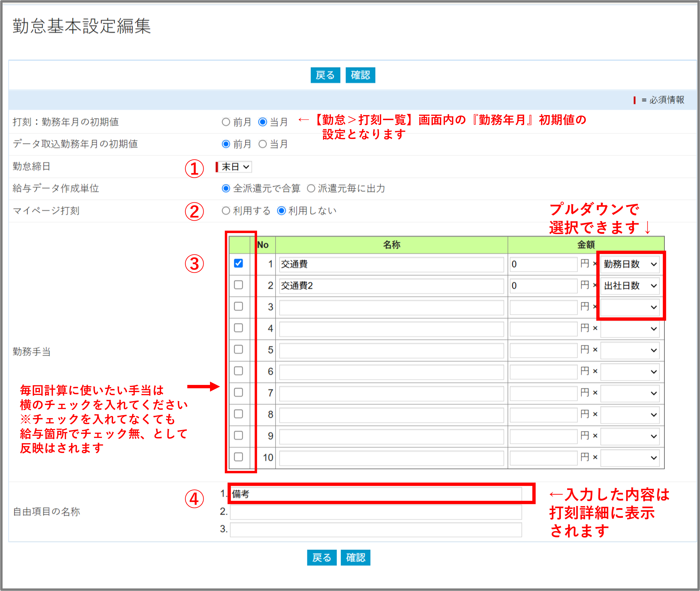Viewport: 700px width, 591px height.
Task: Open the 勤務日数 dropdown in row 1
Action: [x=630, y=264]
